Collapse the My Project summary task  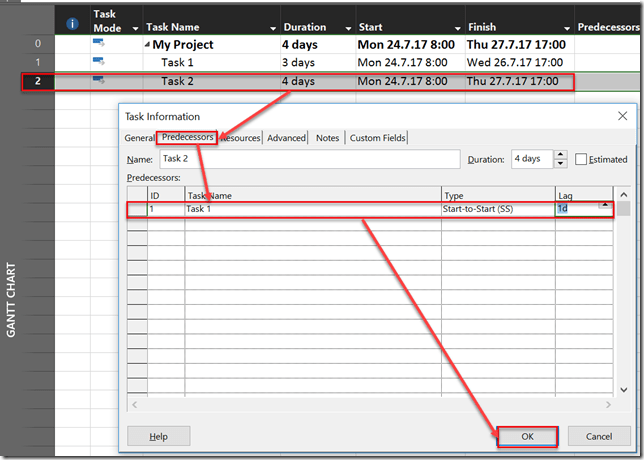point(148,45)
